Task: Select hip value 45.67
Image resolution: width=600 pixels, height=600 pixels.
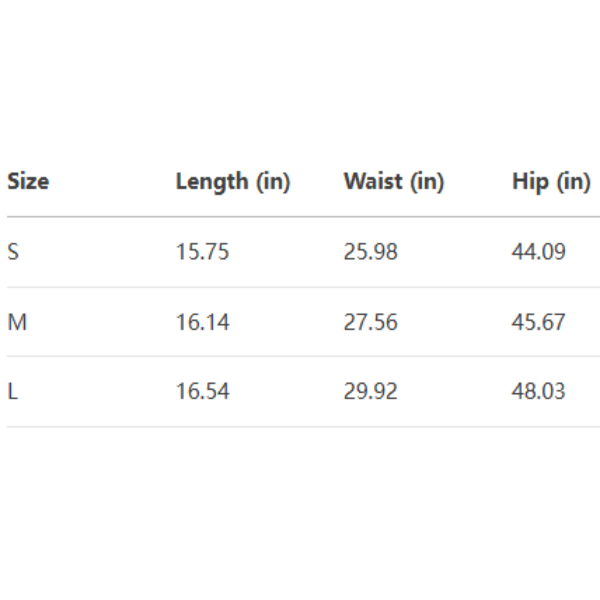Action: (538, 322)
